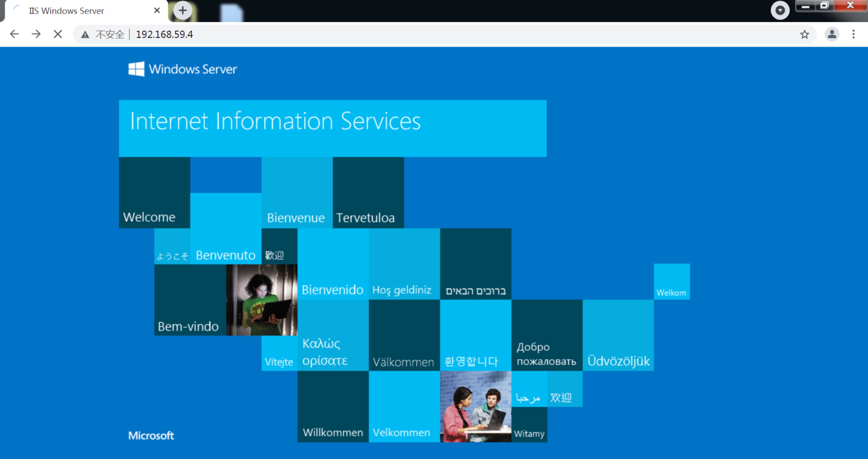The width and height of the screenshot is (868, 459).
Task: Click the Microsoft logo at bottom
Action: pos(151,435)
